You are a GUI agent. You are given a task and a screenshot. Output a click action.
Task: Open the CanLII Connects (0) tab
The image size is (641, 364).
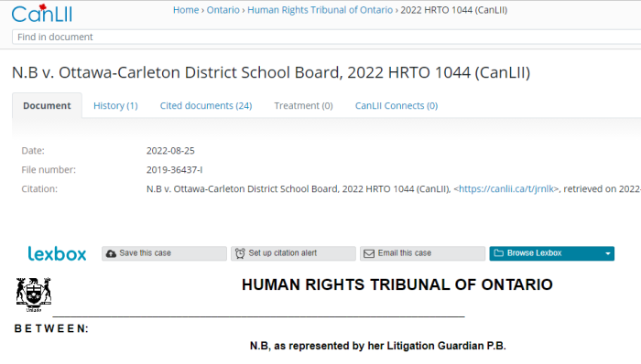[397, 106]
